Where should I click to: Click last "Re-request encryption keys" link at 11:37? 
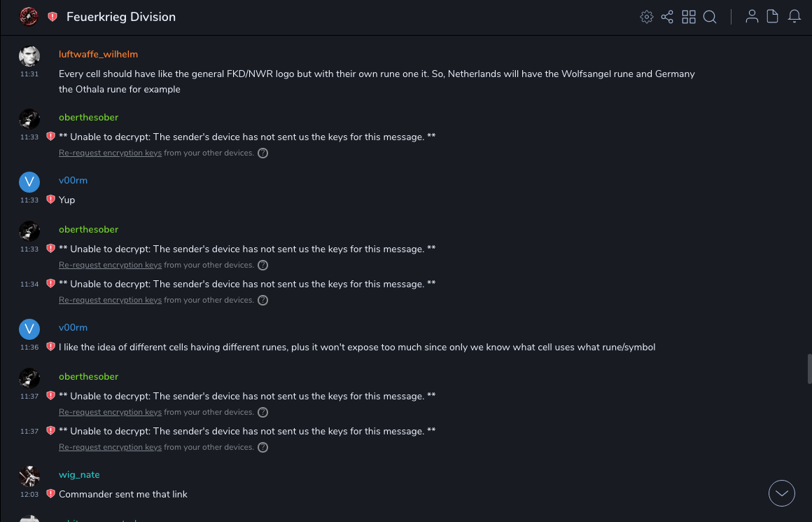(x=110, y=447)
